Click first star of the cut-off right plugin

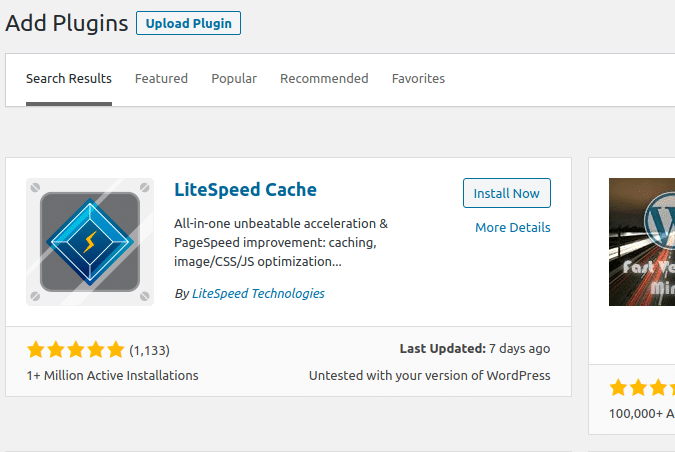tap(619, 387)
